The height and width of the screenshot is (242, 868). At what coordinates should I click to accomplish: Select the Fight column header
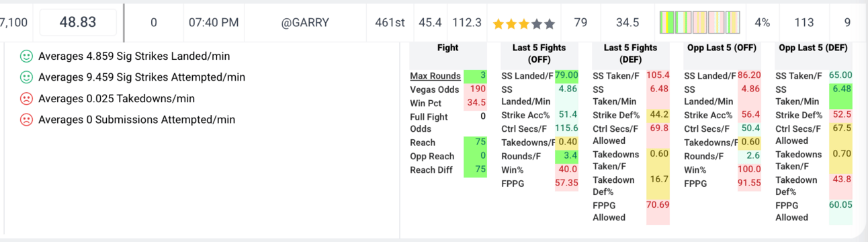point(448,48)
